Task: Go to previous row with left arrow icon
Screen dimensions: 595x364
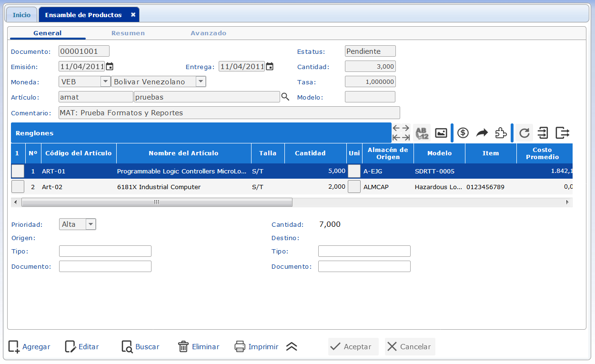Action: 396,128
